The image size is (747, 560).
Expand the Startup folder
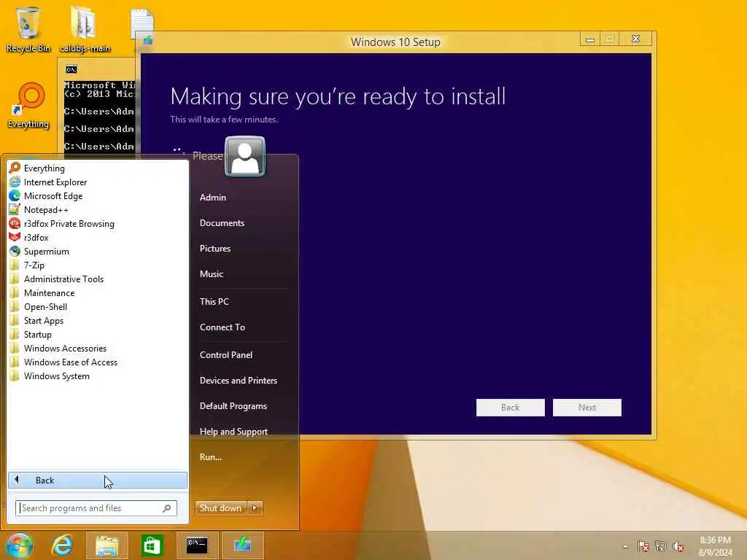coord(98,334)
